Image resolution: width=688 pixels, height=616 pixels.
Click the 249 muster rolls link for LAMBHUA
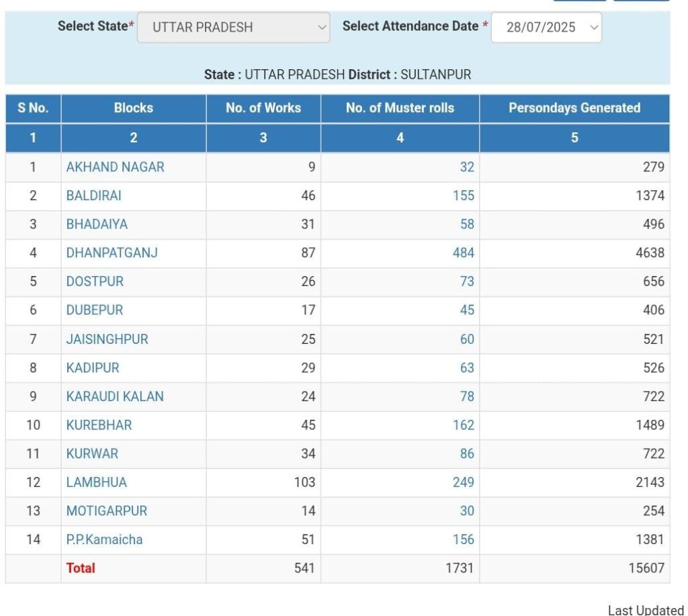click(463, 482)
